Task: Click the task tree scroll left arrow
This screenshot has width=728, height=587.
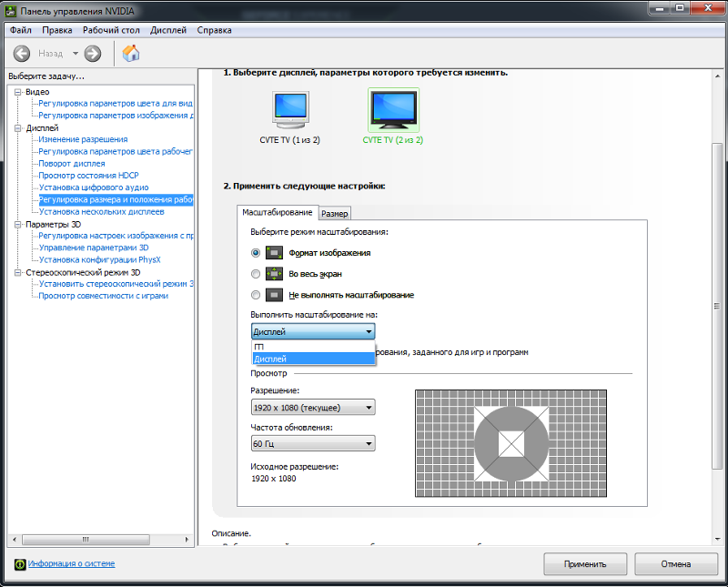Action: (15, 540)
